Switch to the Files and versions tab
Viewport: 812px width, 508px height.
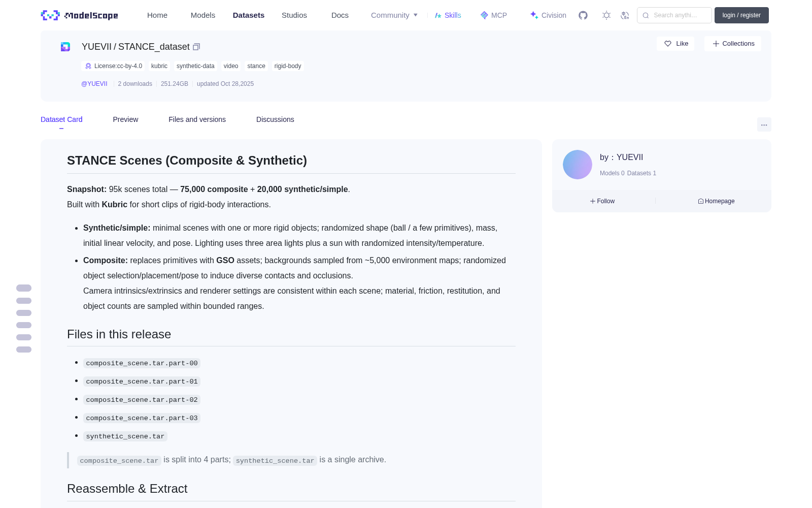point(197,119)
